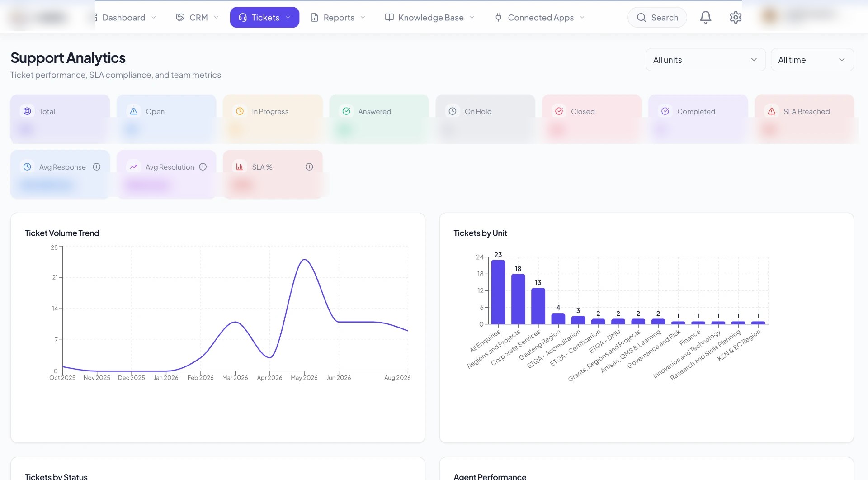The image size is (868, 480).
Task: Click the Connected Apps chevron arrow
Action: (x=582, y=17)
